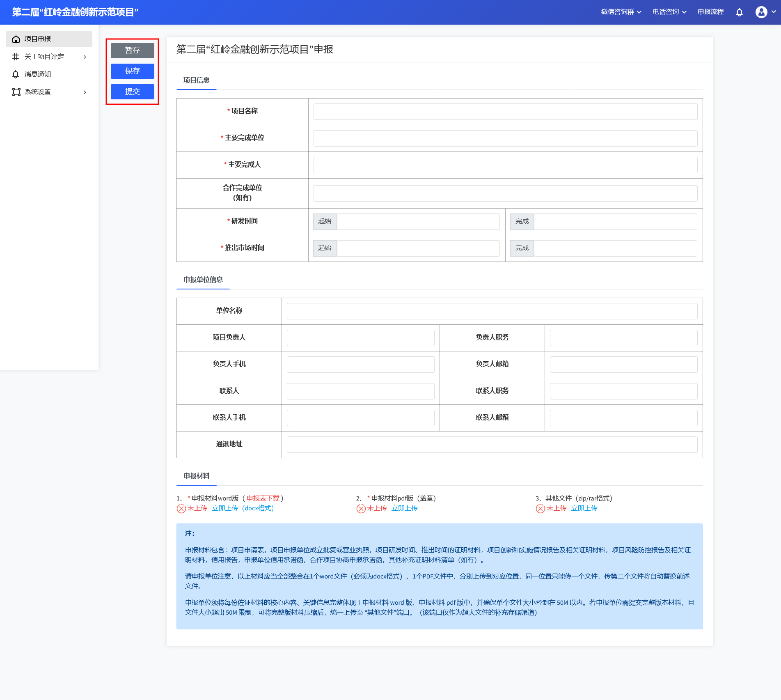Click the settings icon beside 系统设置
This screenshot has height=700, width=781.
16,92
